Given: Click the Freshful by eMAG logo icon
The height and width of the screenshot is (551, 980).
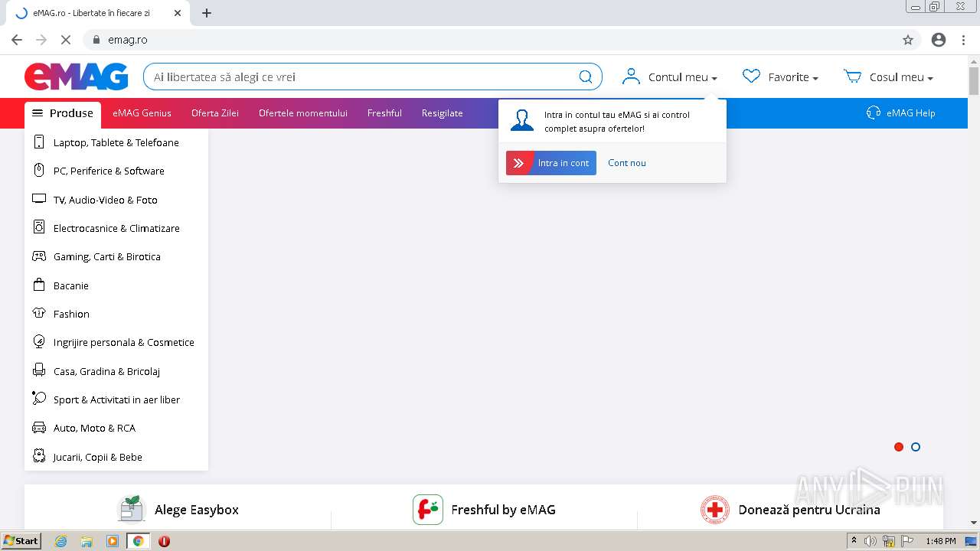Looking at the screenshot, I should coord(428,510).
